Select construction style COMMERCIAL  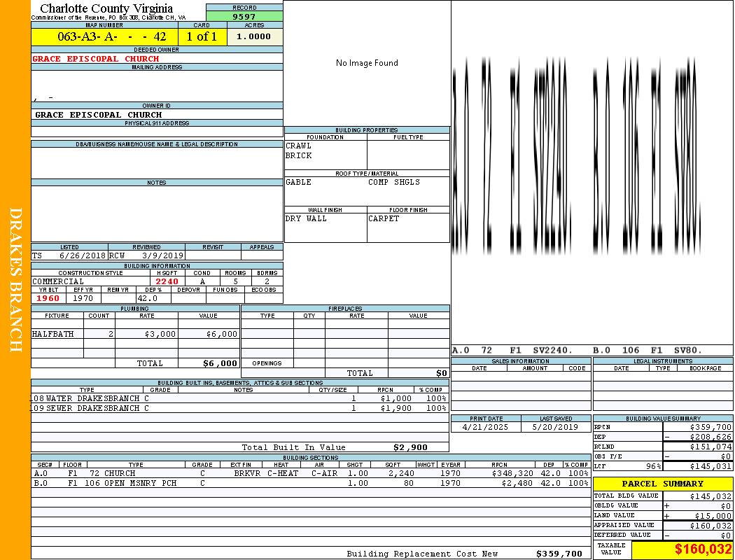click(58, 281)
